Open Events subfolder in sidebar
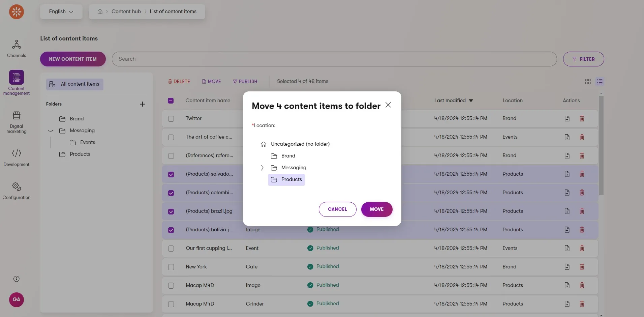Viewport: 644px width, 317px height. (82, 142)
